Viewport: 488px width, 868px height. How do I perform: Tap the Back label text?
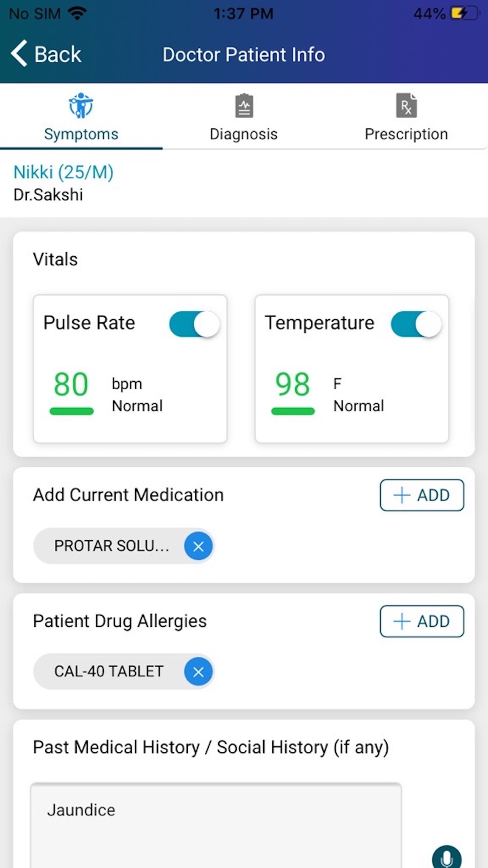pos(58,54)
